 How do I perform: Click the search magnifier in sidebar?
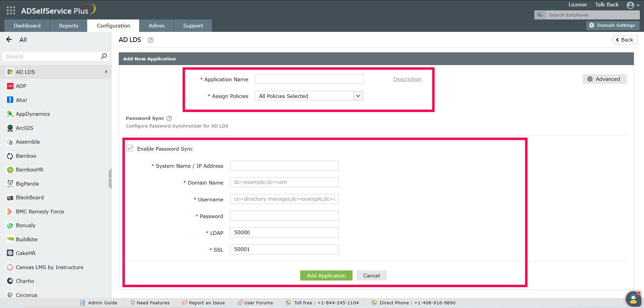[104, 56]
